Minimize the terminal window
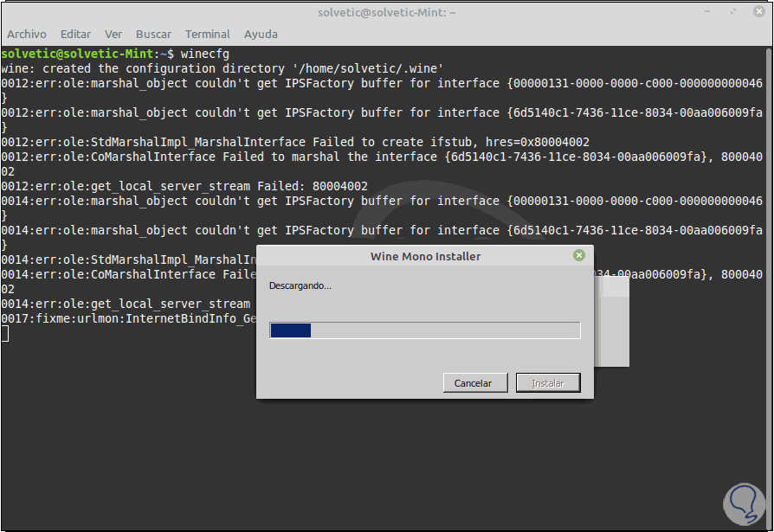 pyautogui.click(x=707, y=11)
